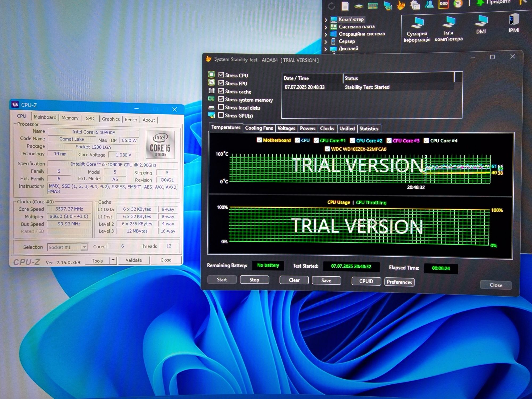Image resolution: width=532 pixels, height=399 pixels.
Task: Open the Mainboard tab in CPU-Z
Action: (45, 117)
